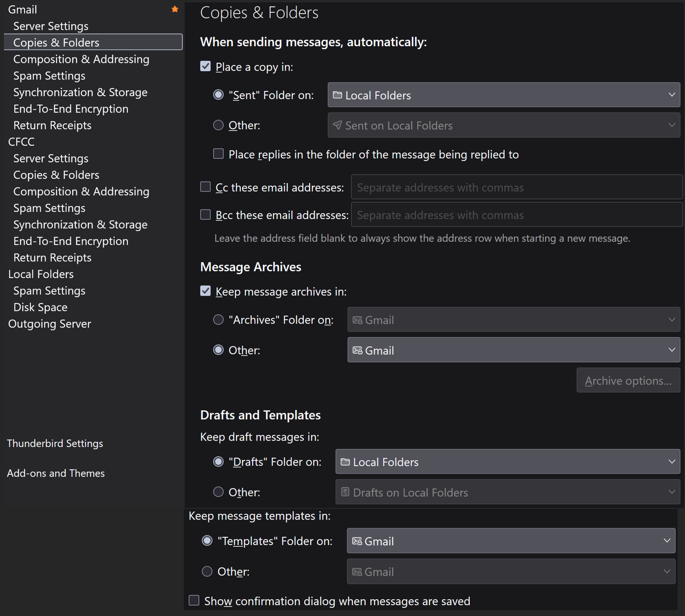Open the Archives Folder on Gmail dropdown
This screenshot has width=685, height=616.
tap(514, 320)
